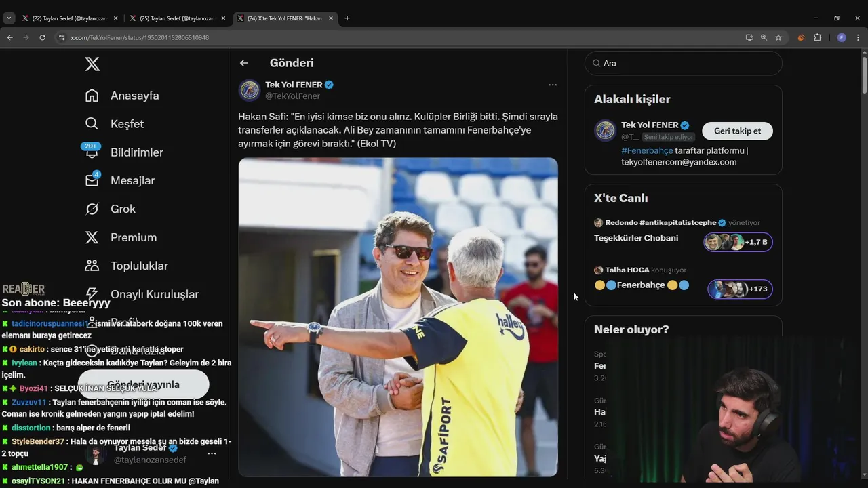Image resolution: width=868 pixels, height=488 pixels.
Task: Join Teşekkürler Chobani live space
Action: tap(636, 238)
